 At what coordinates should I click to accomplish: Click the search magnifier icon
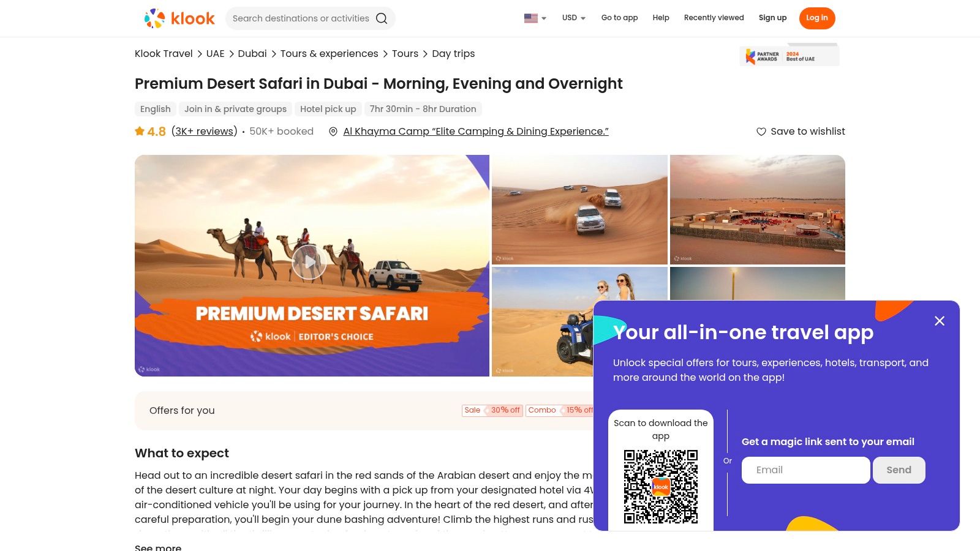point(382,18)
